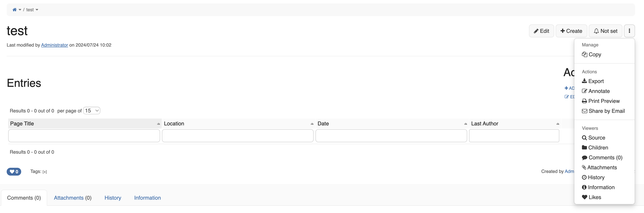Viewport: 644px width, 213px height.
Task: Click the Edit button
Action: pos(541,31)
